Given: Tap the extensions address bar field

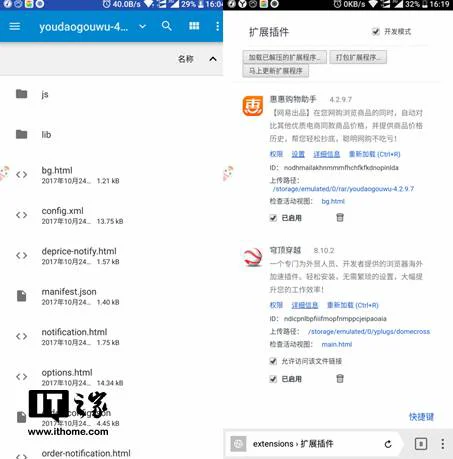Looking at the screenshot, I should (313, 444).
